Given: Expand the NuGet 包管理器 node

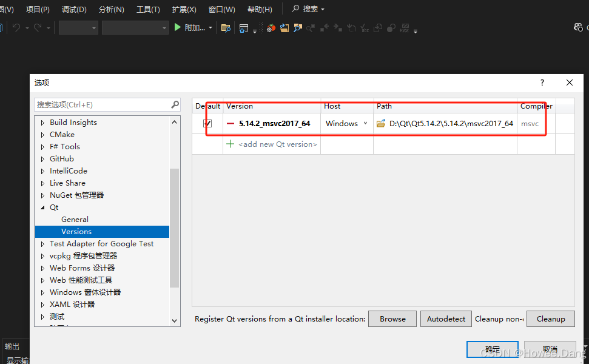Looking at the screenshot, I should (x=42, y=195).
